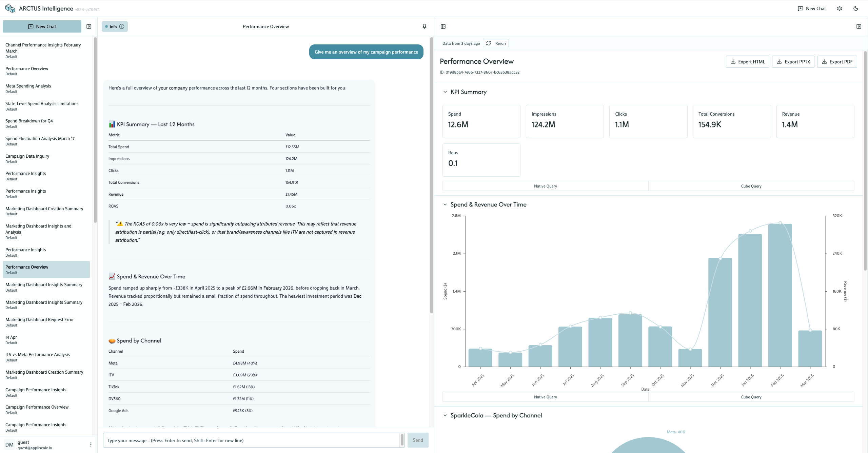The image size is (868, 453).
Task: Open ITV vs Meta Performance Analysis chat
Action: (46, 357)
